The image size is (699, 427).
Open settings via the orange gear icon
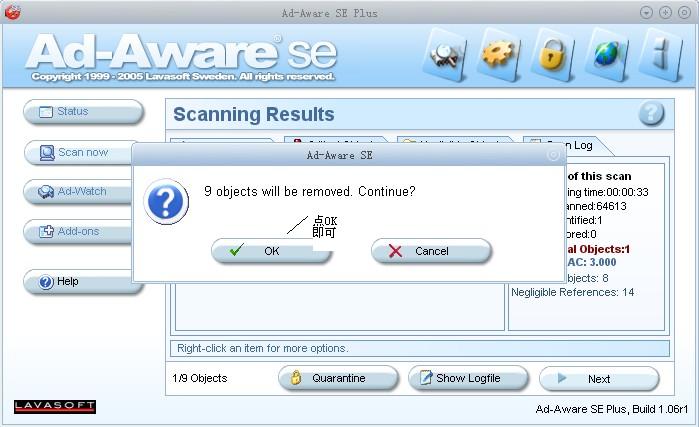[498, 55]
